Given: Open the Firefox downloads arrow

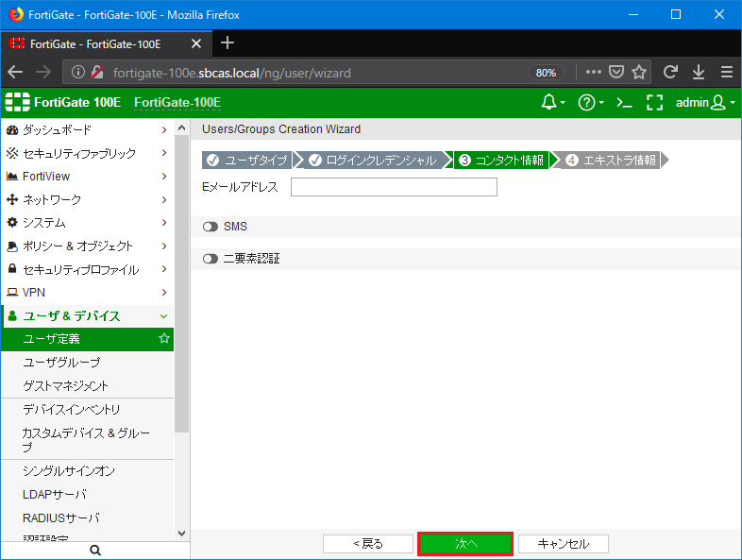Looking at the screenshot, I should (699, 72).
